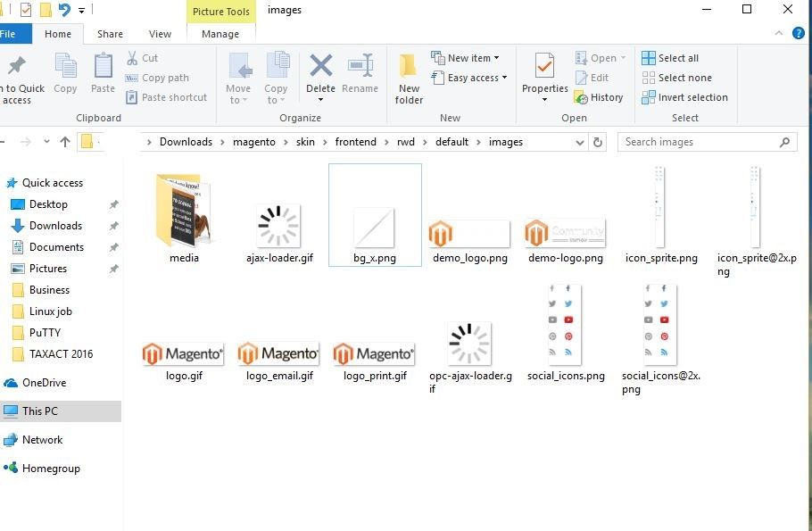812x531 pixels.
Task: Switch to the Manage tab
Action: [220, 34]
